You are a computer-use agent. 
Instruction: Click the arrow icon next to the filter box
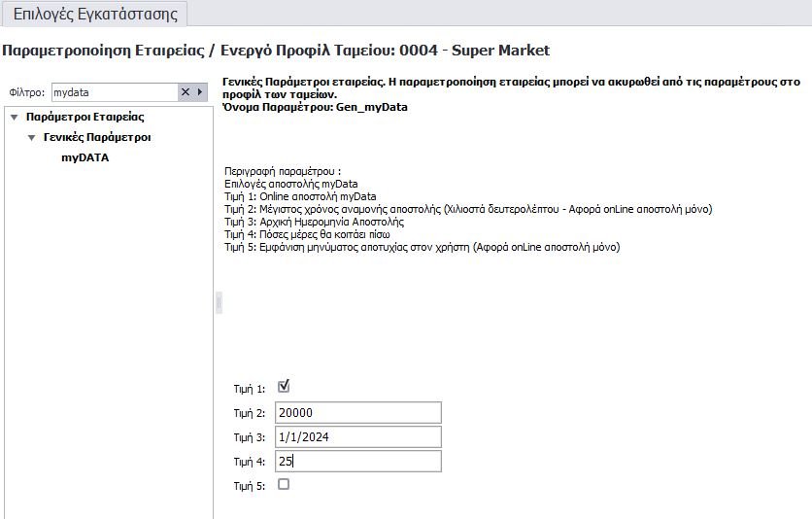pyautogui.click(x=200, y=92)
